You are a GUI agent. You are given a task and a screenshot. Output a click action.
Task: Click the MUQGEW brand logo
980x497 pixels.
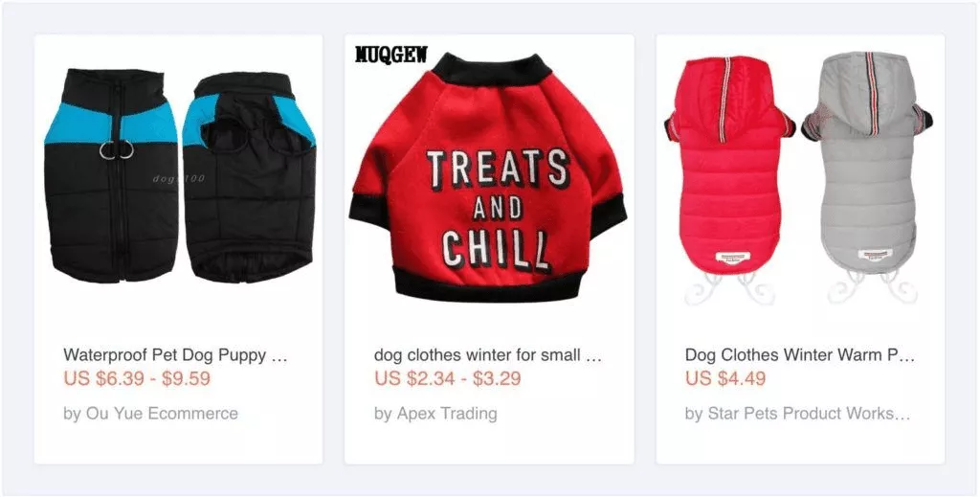tap(391, 55)
